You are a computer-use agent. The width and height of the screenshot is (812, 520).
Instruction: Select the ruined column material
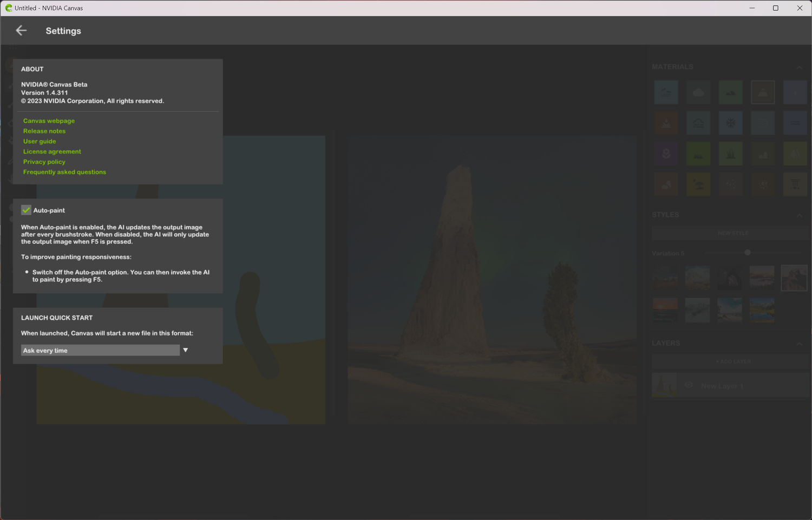click(795, 185)
